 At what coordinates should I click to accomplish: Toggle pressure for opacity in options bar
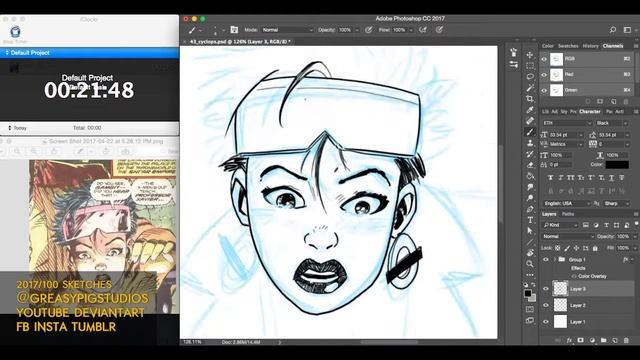point(369,30)
